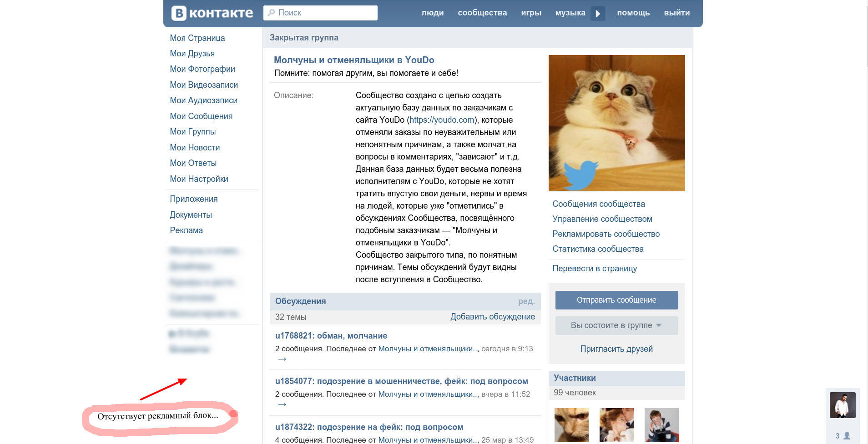
Task: Click the arrow under topic u1768821
Action: (282, 359)
